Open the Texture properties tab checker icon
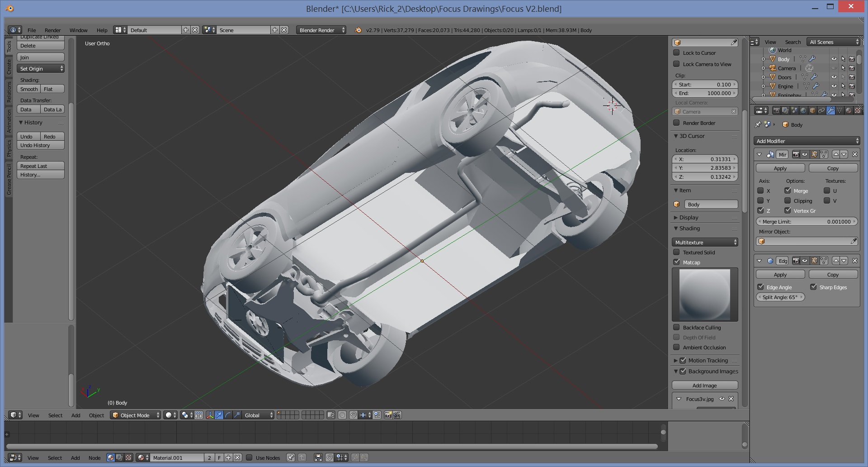This screenshot has width=868, height=467. [858, 110]
